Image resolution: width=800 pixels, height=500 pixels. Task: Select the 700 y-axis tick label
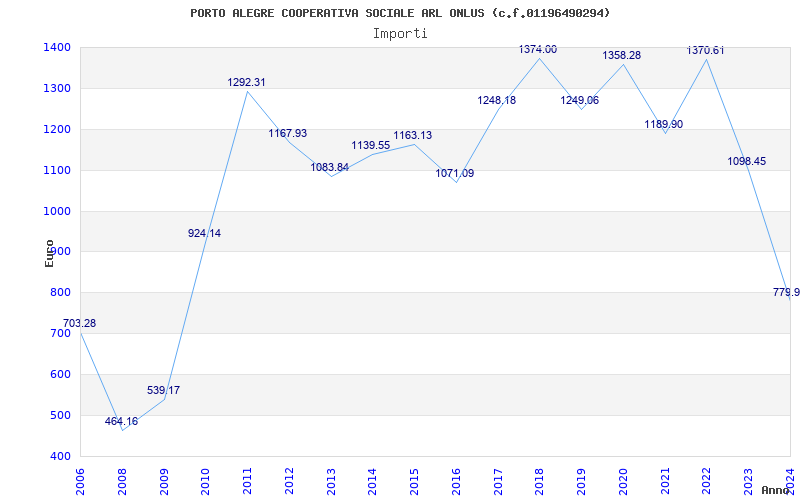63,334
